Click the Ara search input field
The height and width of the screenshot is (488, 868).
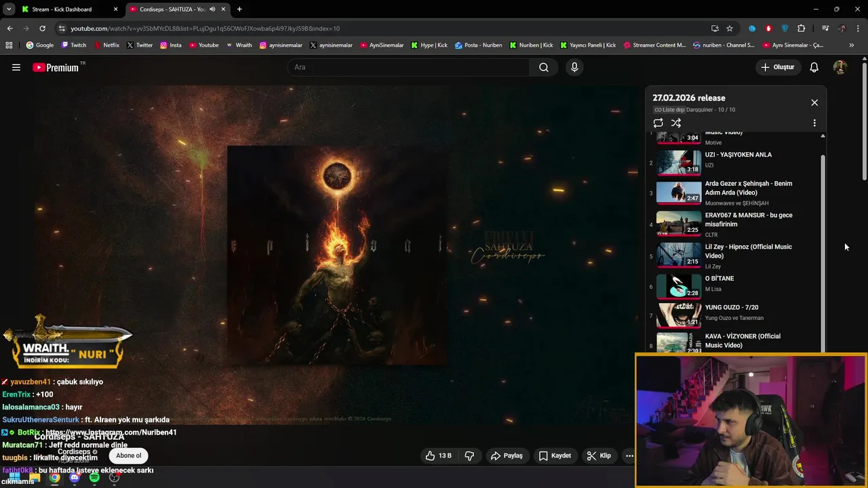coord(408,67)
